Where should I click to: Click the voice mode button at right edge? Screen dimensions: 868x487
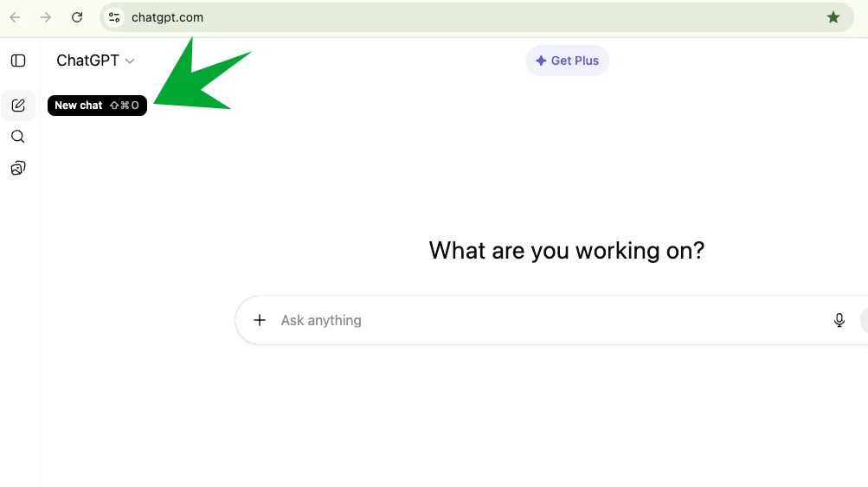point(864,320)
